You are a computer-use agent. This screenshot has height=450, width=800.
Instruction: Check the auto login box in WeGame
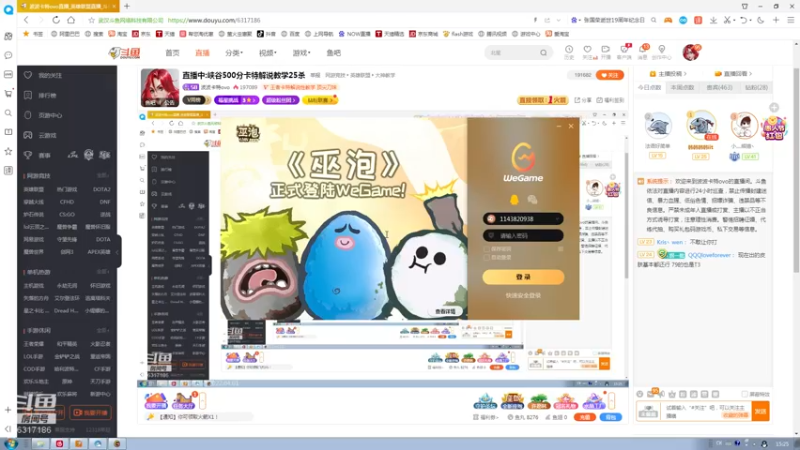pos(486,258)
